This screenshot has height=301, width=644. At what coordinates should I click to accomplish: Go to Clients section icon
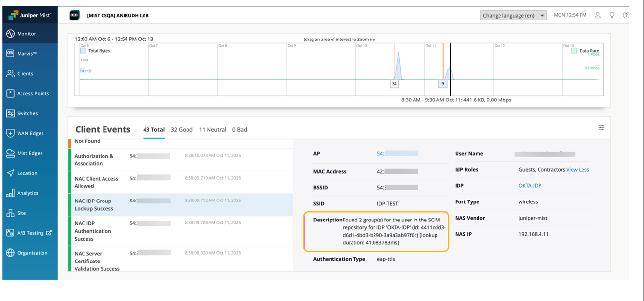pos(10,74)
